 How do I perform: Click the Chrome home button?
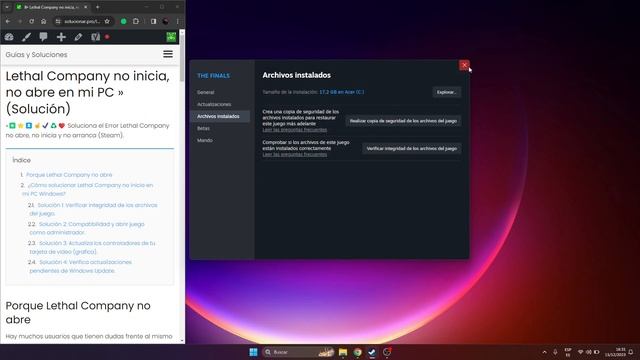(x=43, y=21)
